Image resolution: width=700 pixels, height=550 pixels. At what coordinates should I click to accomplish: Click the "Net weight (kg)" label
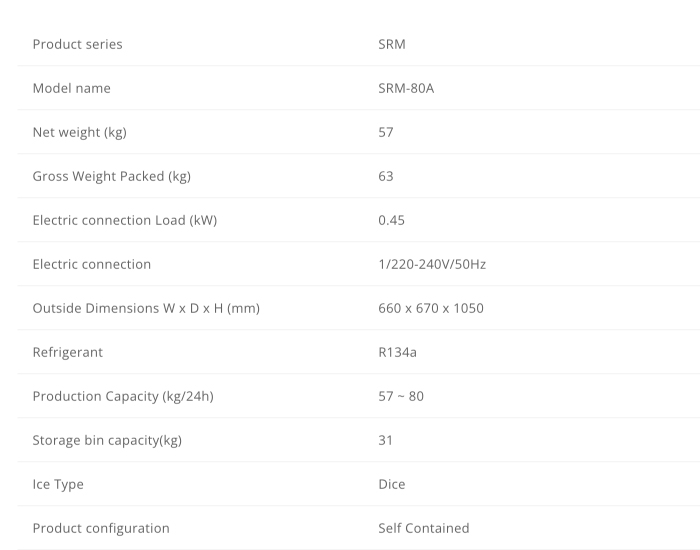pyautogui.click(x=80, y=132)
